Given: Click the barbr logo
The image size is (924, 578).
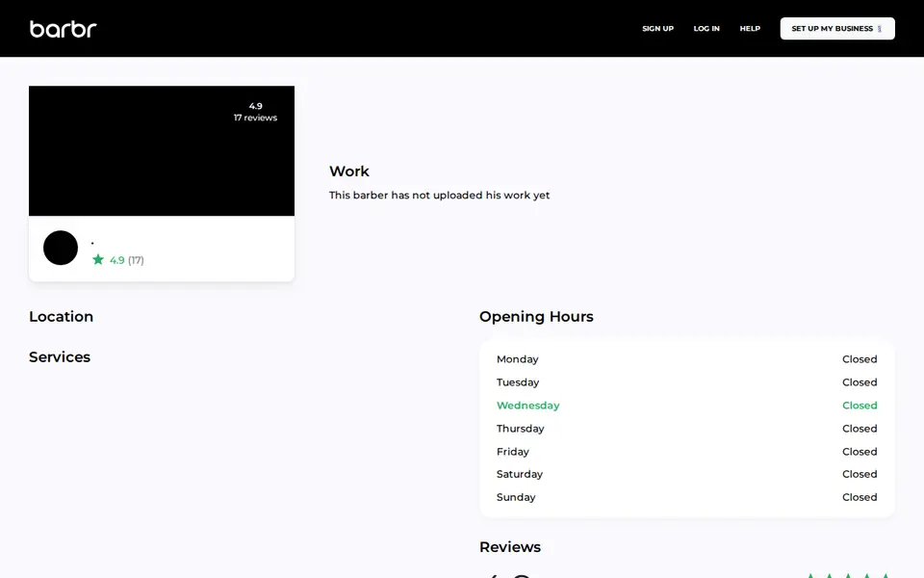Looking at the screenshot, I should tap(64, 29).
